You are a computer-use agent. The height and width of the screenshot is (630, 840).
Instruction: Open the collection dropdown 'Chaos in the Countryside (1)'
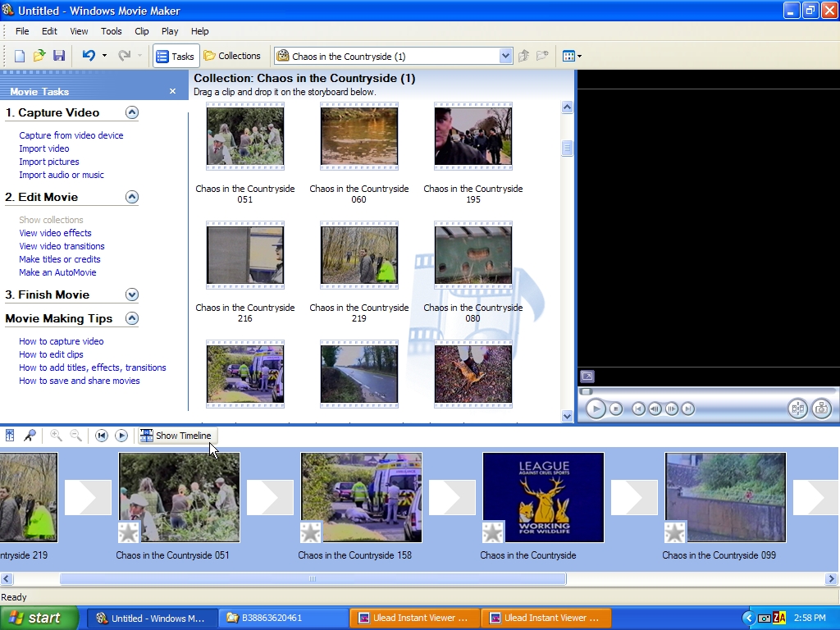505,56
